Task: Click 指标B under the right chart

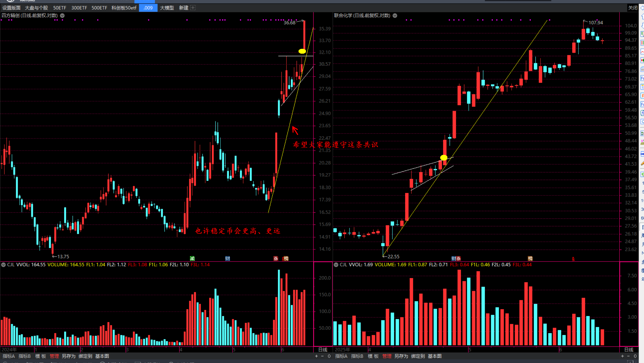Action: (x=357, y=356)
